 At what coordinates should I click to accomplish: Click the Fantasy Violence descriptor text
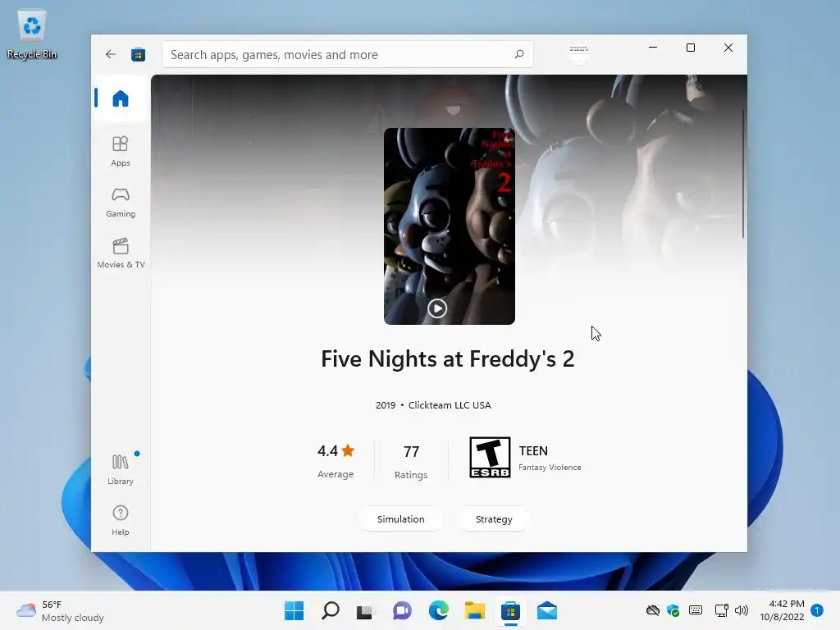550,467
